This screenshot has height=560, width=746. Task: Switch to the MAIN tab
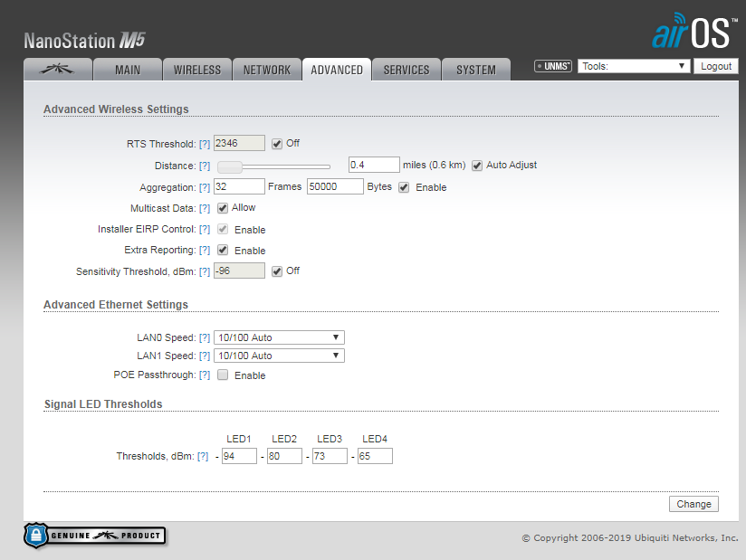[128, 70]
